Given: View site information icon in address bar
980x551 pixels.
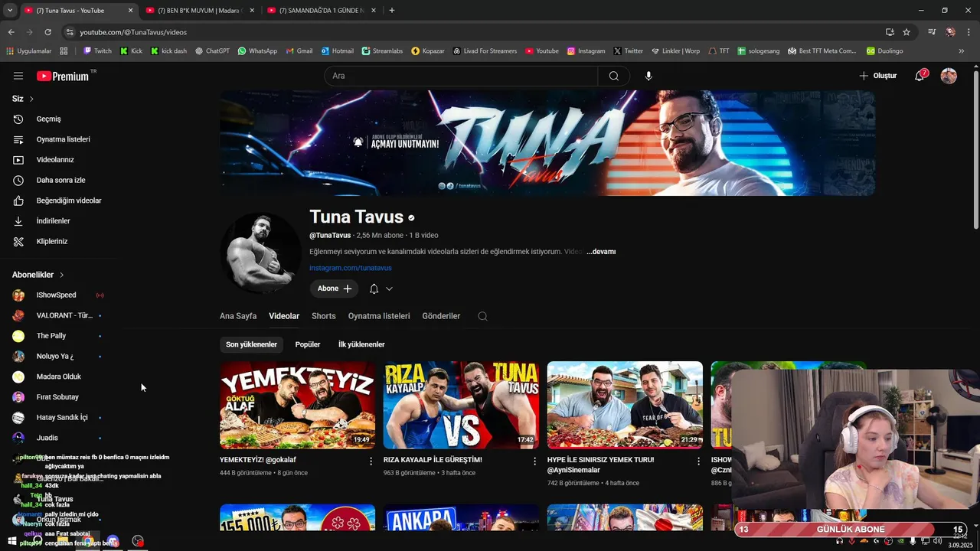Looking at the screenshot, I should 70,32.
